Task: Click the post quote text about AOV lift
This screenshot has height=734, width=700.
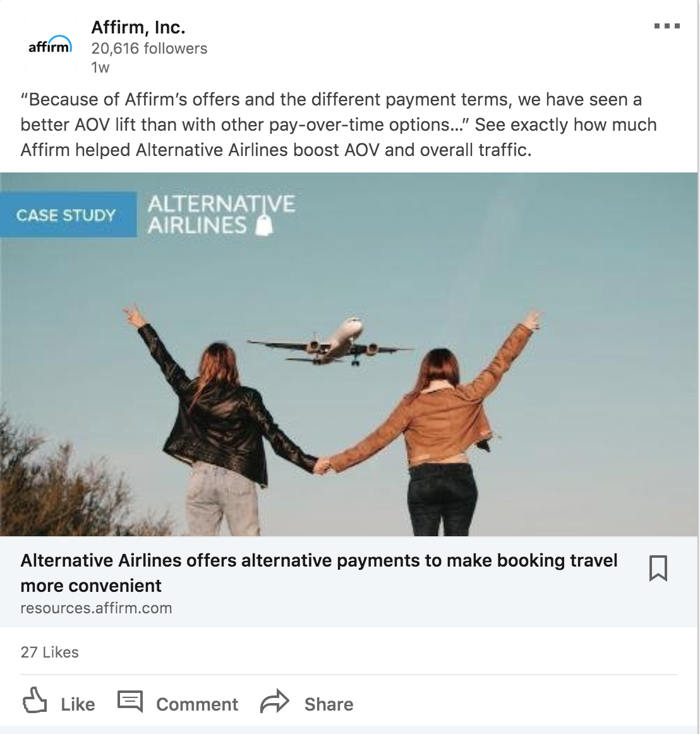Action: coord(338,124)
